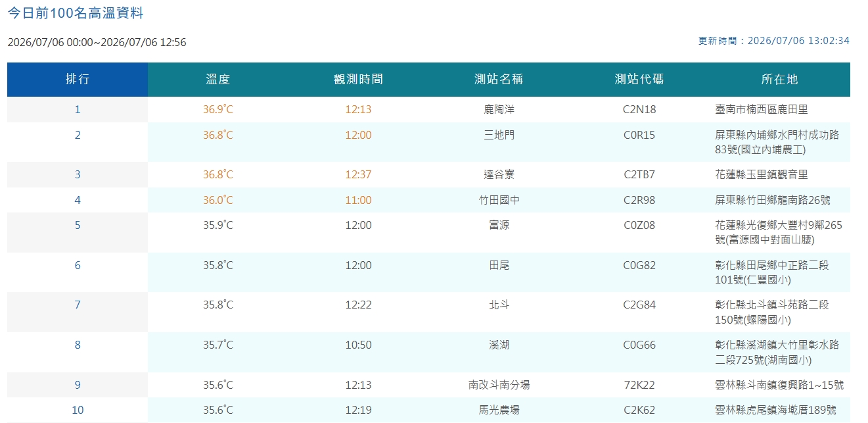Image resolution: width=868 pixels, height=423 pixels.
Task: Click the 花蓮縣光復鄉大豐村 address cell
Action: click(779, 232)
